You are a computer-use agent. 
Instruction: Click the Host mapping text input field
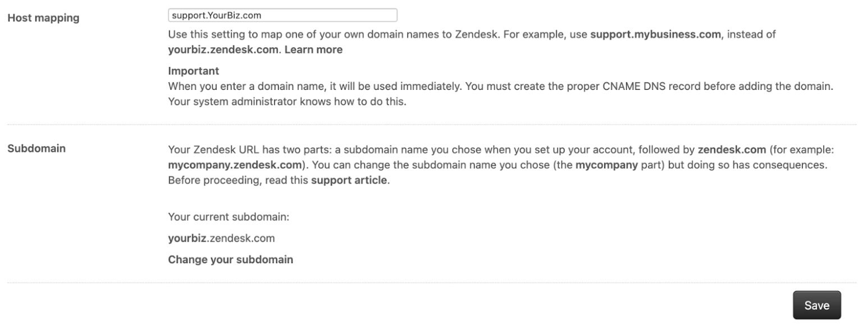pyautogui.click(x=282, y=15)
